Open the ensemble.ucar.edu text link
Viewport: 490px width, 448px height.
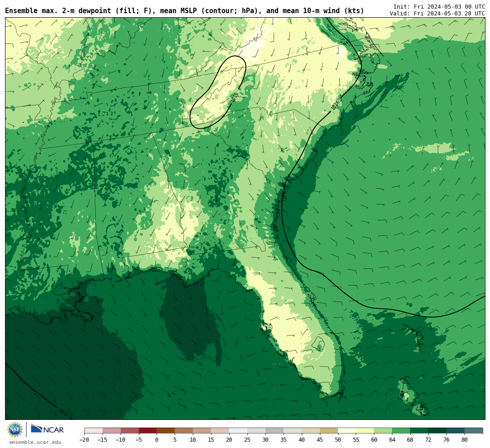[x=35, y=442]
